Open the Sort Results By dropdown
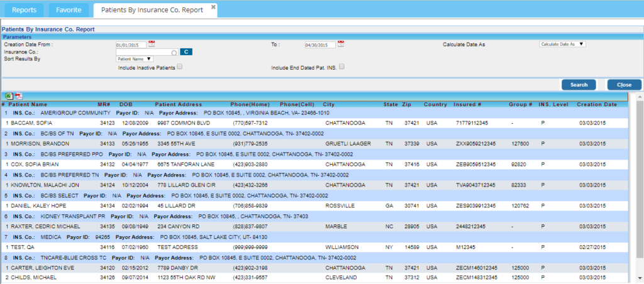The image size is (644, 284). [135, 59]
